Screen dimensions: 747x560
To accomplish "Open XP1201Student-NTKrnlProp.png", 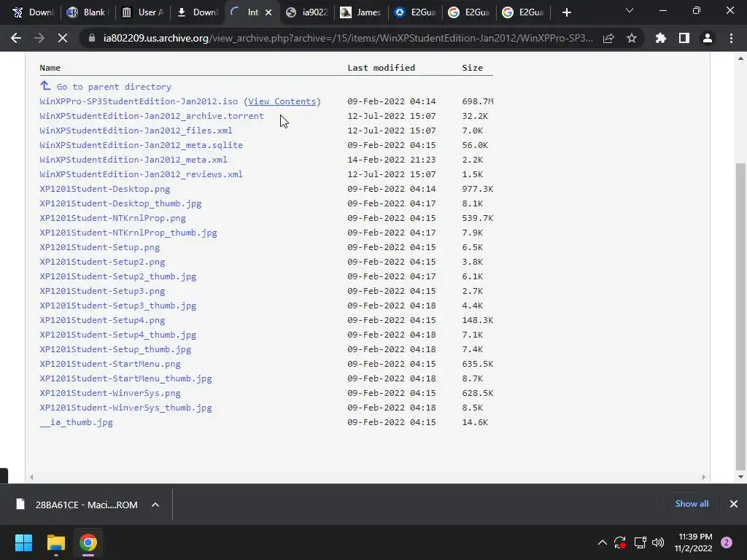I will coord(112,218).
